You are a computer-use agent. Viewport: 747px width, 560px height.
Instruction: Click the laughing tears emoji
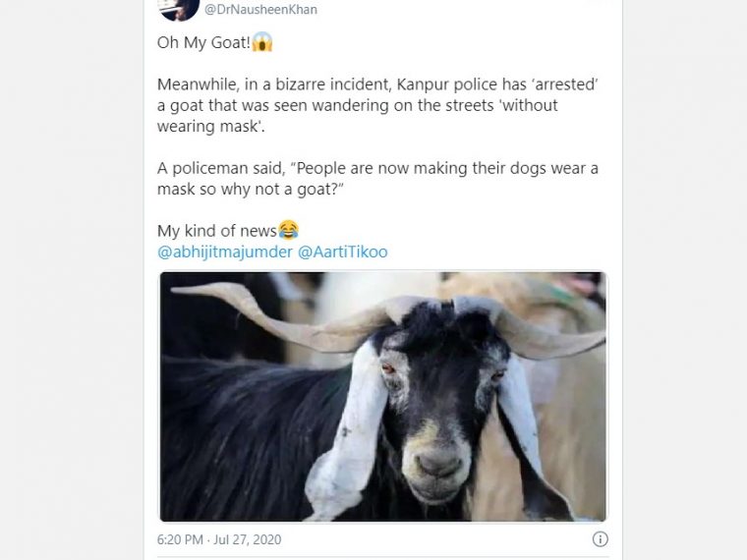click(288, 230)
